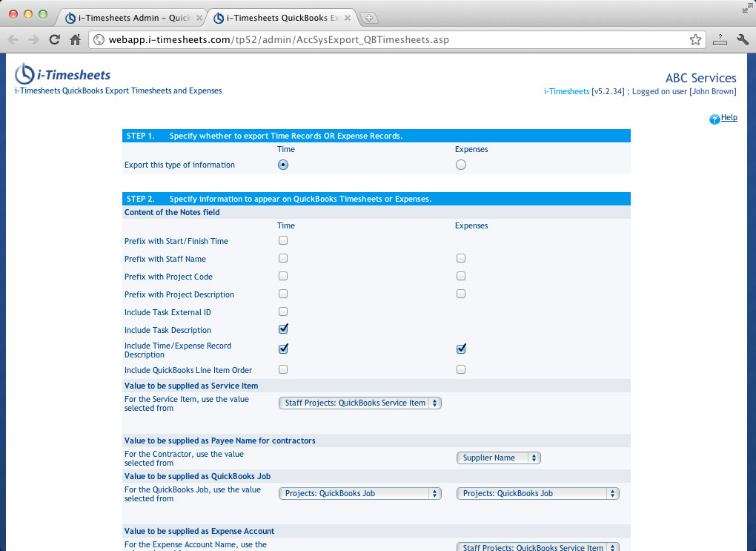This screenshot has height=551, width=756.
Task: Open the Expenses QuickBooks Job dropdown
Action: coord(537,494)
